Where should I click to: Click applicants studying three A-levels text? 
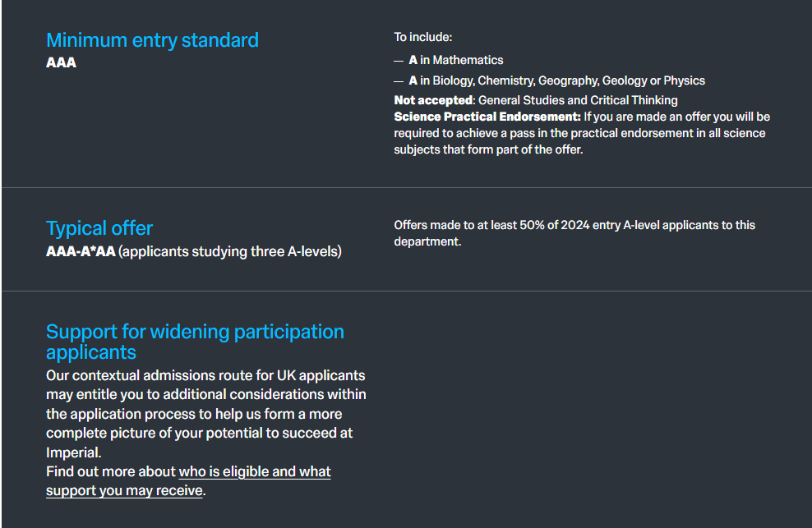(x=230, y=251)
